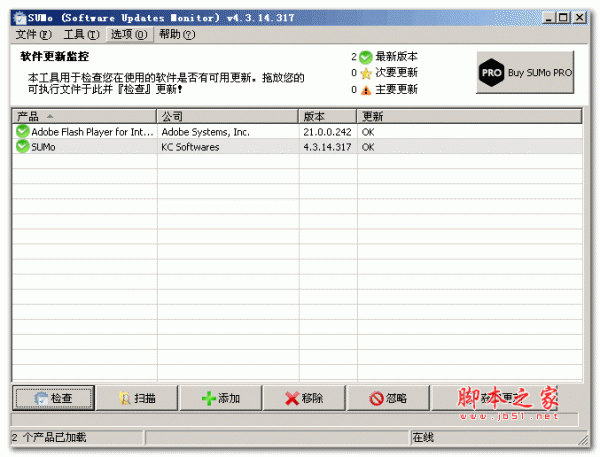Image resolution: width=600 pixels, height=457 pixels.
Task: Sort by the 公司 column header
Action: (x=228, y=116)
